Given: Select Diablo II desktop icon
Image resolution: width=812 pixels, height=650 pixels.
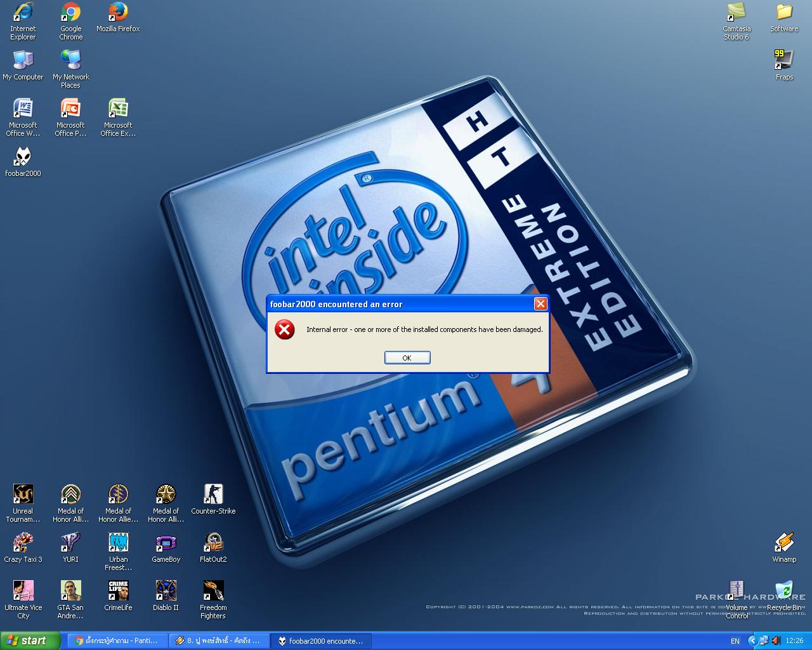Looking at the screenshot, I should 166,596.
